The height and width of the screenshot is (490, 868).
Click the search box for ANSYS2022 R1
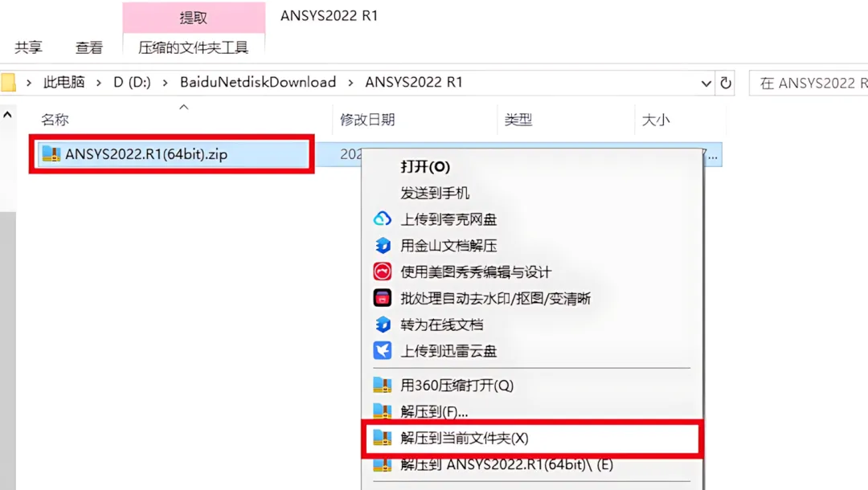pos(809,83)
